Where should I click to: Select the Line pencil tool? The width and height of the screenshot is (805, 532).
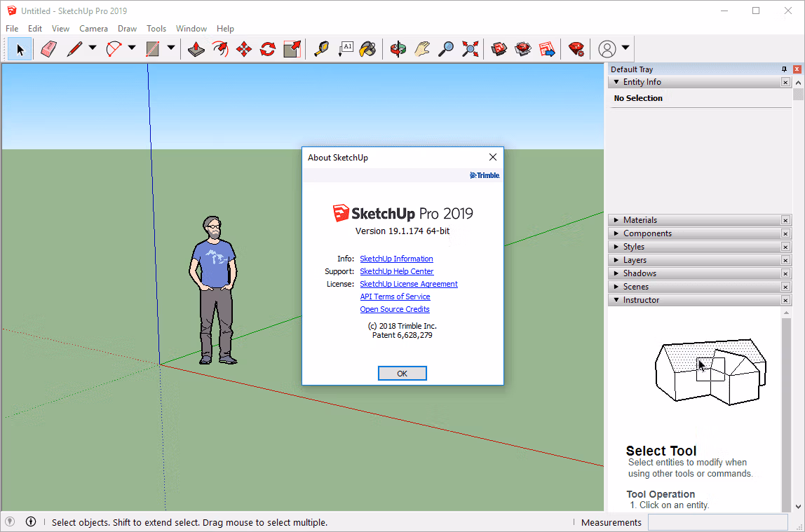(75, 49)
